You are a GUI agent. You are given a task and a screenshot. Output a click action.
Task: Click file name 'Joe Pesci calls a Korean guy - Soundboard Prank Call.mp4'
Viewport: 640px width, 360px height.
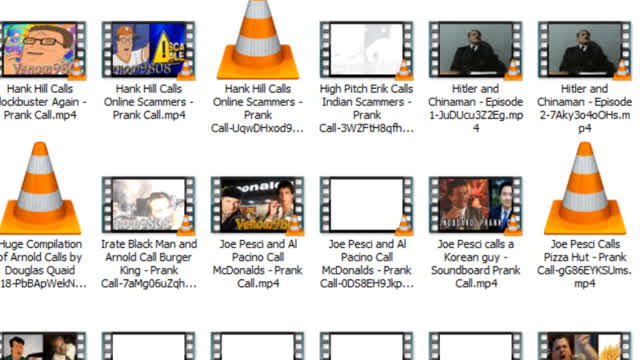click(x=476, y=264)
